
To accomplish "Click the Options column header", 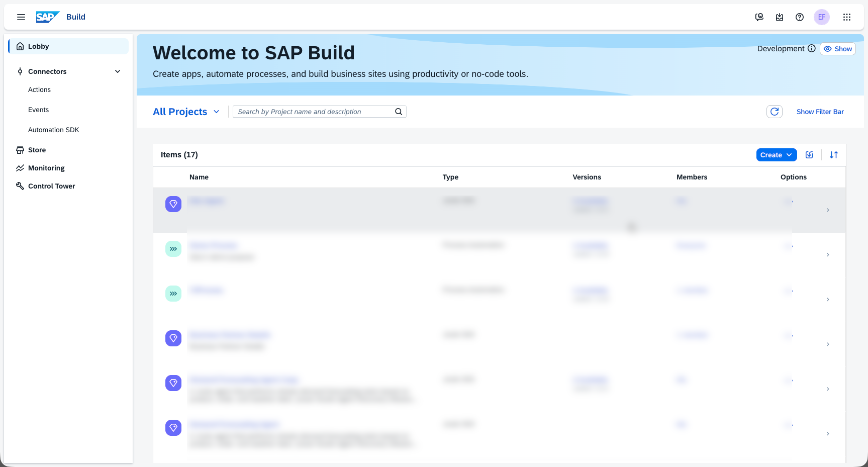I will pos(794,177).
